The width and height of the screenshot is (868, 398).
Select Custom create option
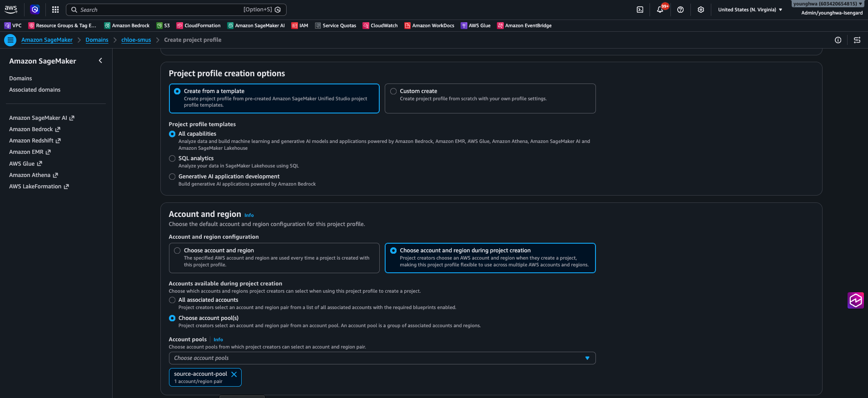coord(490,98)
